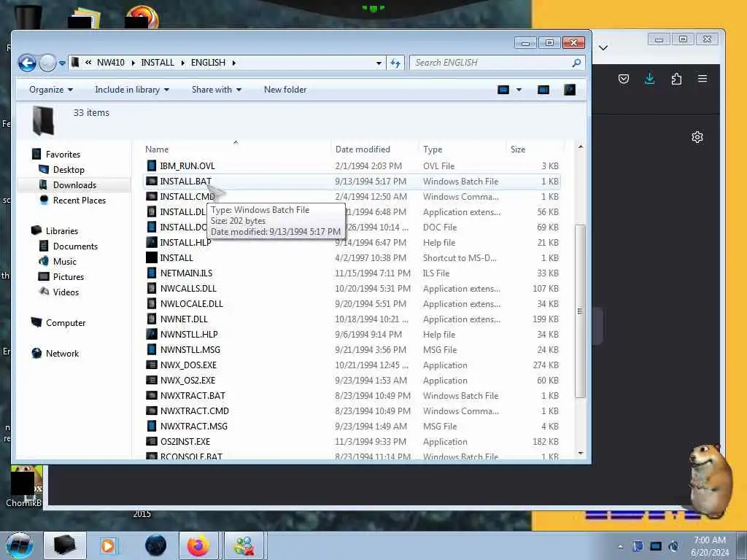The image size is (747, 560).
Task: Select IBM_RUN.OVL file icon
Action: point(152,166)
